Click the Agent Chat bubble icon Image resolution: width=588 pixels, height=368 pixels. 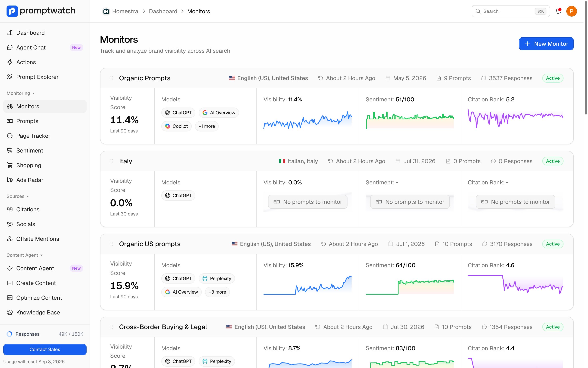click(10, 47)
